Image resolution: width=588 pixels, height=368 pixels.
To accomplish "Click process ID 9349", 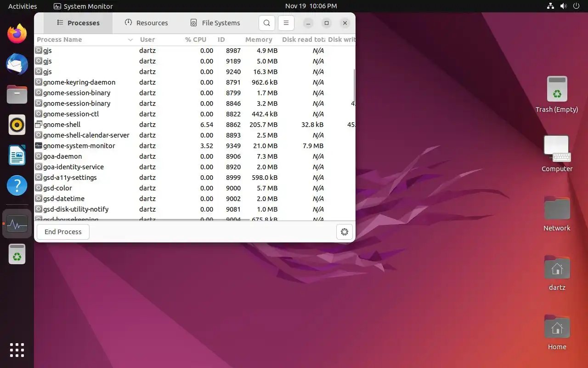I will point(233,146).
